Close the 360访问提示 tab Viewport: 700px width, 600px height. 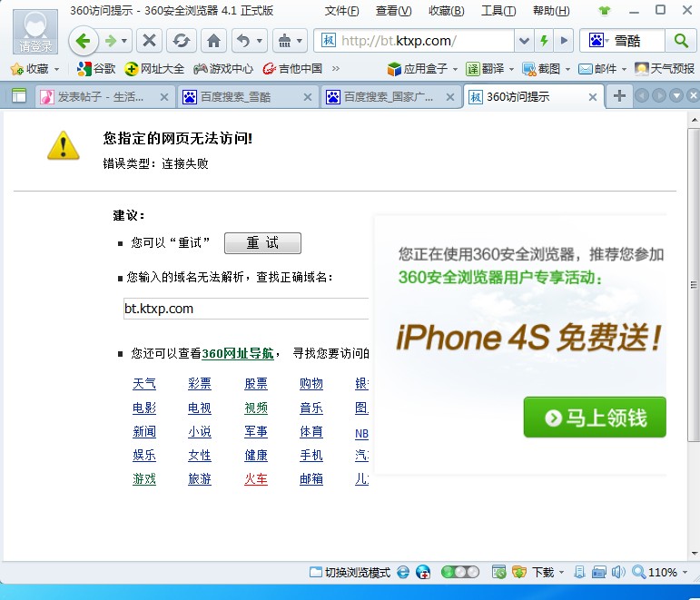593,97
